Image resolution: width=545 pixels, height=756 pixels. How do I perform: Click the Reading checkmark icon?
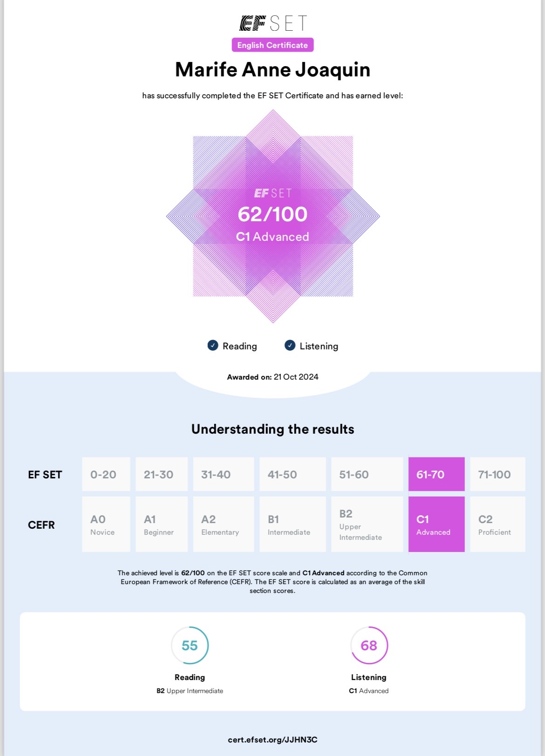[213, 345]
